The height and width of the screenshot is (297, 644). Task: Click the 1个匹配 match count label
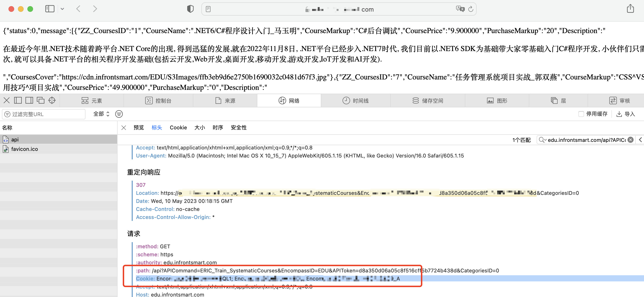point(521,140)
